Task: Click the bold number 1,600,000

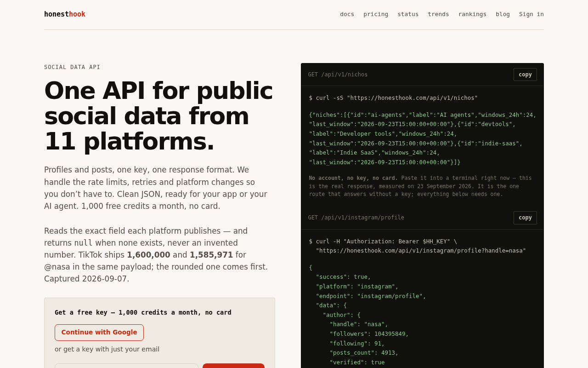Action: (148, 255)
